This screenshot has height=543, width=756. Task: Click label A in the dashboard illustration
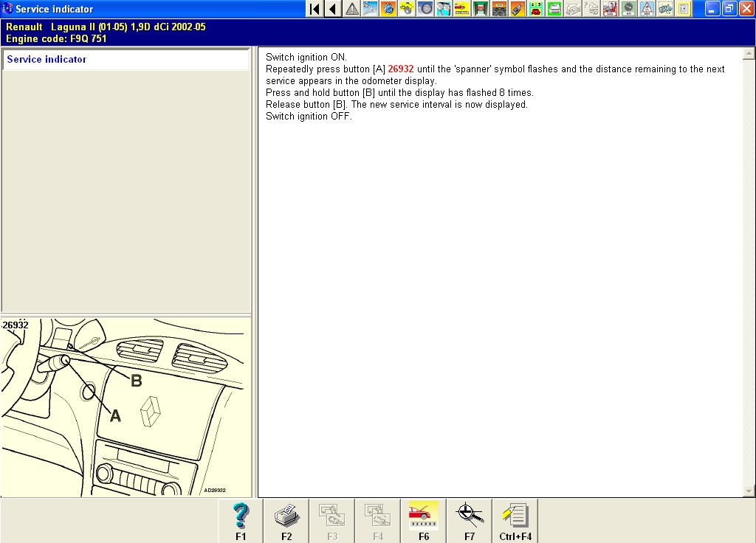point(115,416)
